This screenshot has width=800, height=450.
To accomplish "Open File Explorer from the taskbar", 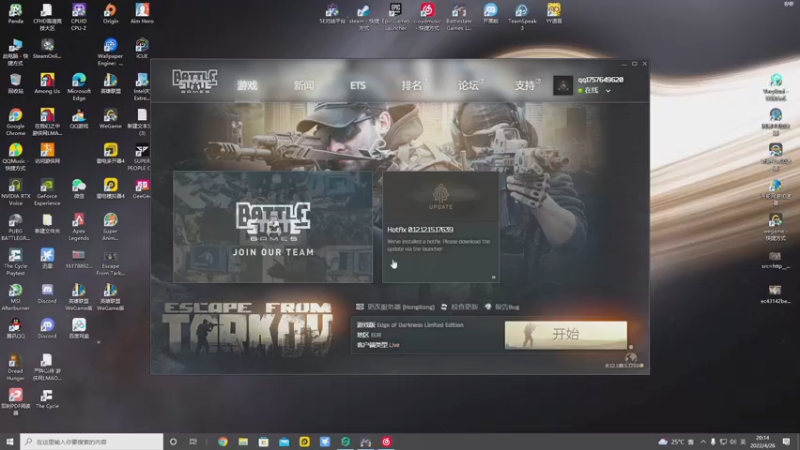I will 243,441.
